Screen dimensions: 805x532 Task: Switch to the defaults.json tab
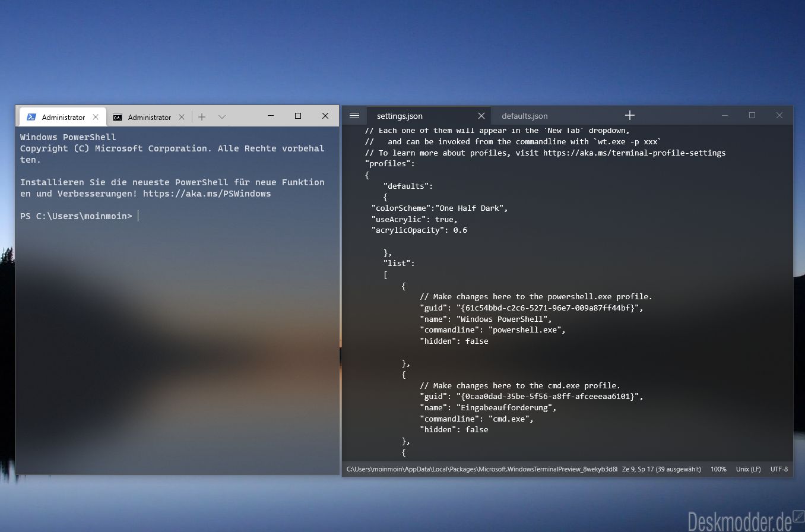pyautogui.click(x=525, y=116)
